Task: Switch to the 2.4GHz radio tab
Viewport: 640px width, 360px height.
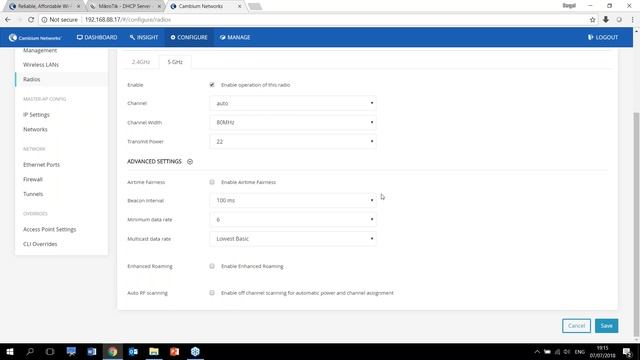Action: tap(141, 62)
